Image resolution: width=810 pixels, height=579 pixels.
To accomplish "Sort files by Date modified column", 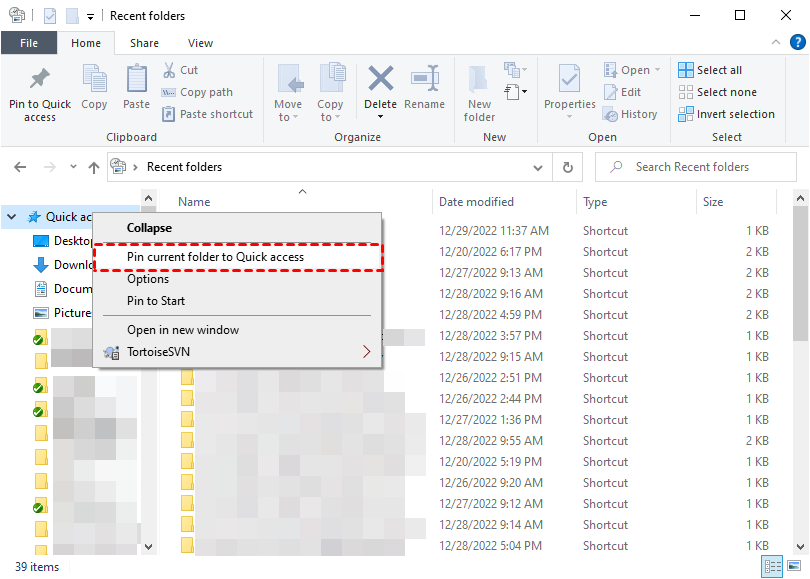I will coord(476,202).
